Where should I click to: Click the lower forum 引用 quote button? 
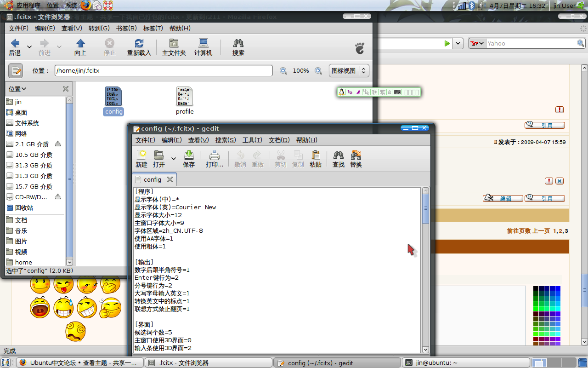pos(545,198)
